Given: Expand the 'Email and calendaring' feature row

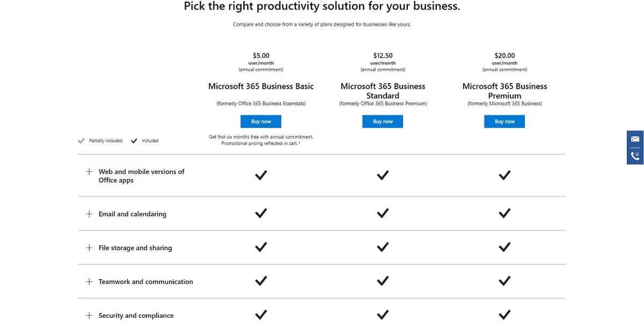Looking at the screenshot, I should click(89, 214).
